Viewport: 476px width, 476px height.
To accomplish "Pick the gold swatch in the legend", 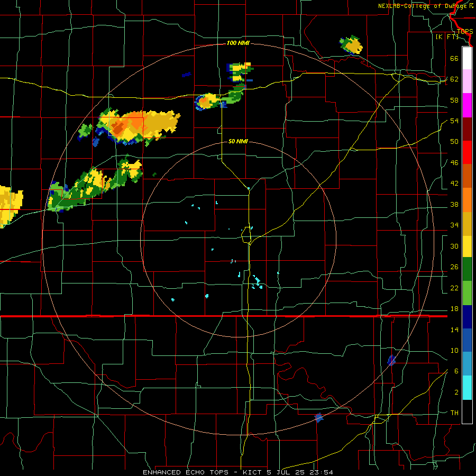I will point(467,223).
